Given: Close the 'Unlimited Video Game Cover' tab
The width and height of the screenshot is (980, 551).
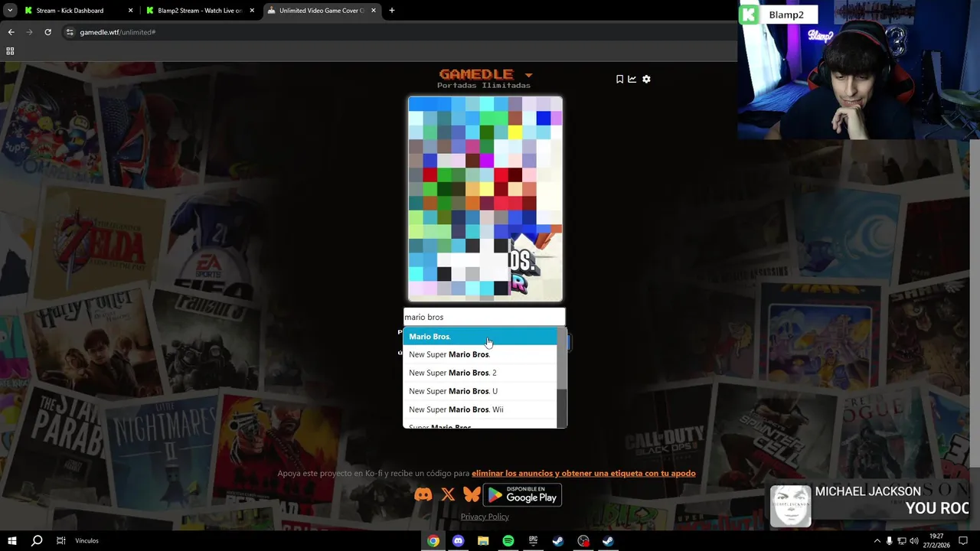Looking at the screenshot, I should pos(373,11).
